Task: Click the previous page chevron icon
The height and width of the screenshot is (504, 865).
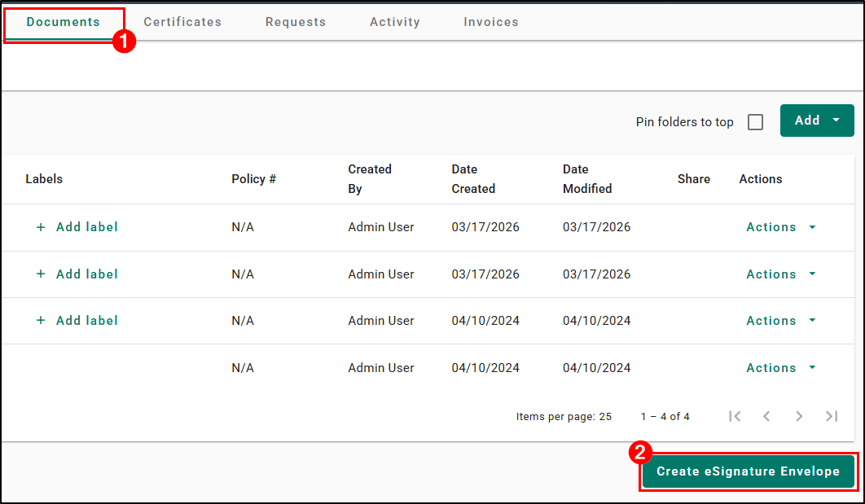Action: [766, 416]
